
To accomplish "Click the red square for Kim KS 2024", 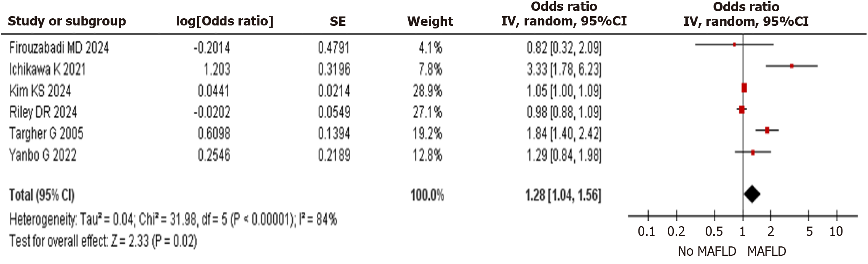I will [744, 88].
